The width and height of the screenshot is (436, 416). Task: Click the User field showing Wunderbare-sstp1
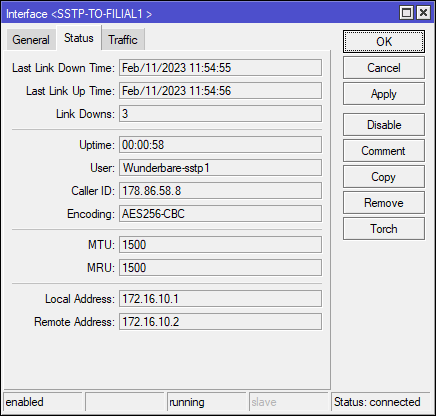[x=220, y=168]
